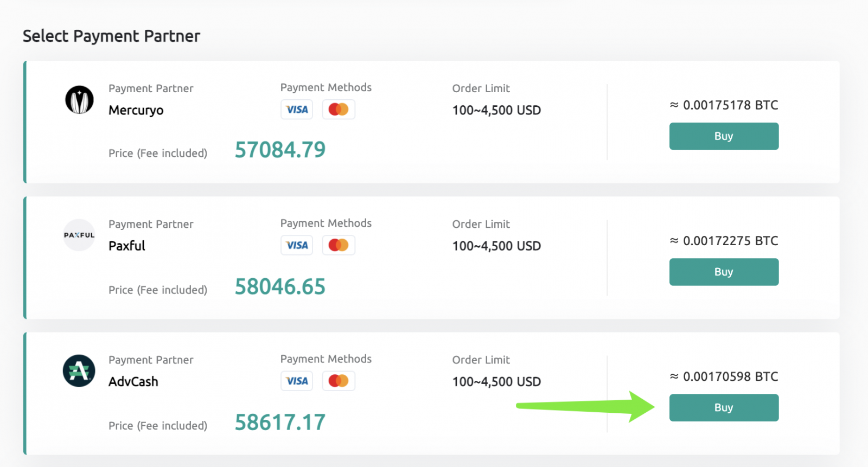Click the Mercuryo partner logo icon
The height and width of the screenshot is (467, 868).
[79, 100]
